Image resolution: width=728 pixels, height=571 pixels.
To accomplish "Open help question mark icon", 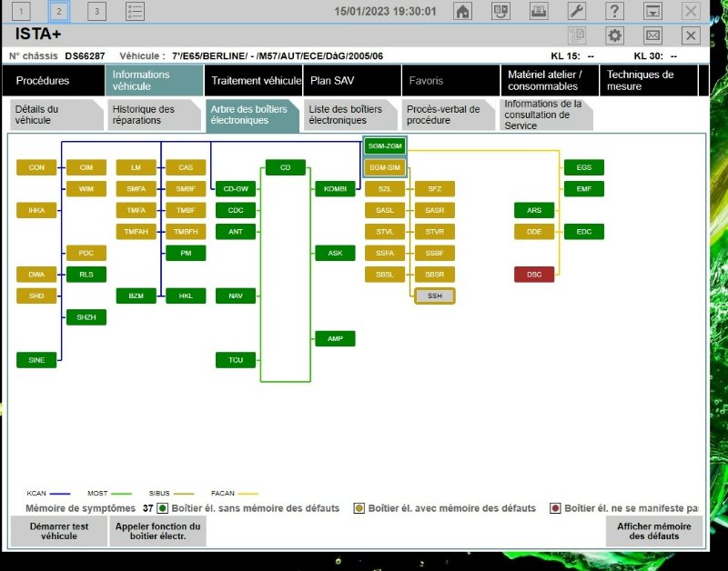I will (x=614, y=11).
